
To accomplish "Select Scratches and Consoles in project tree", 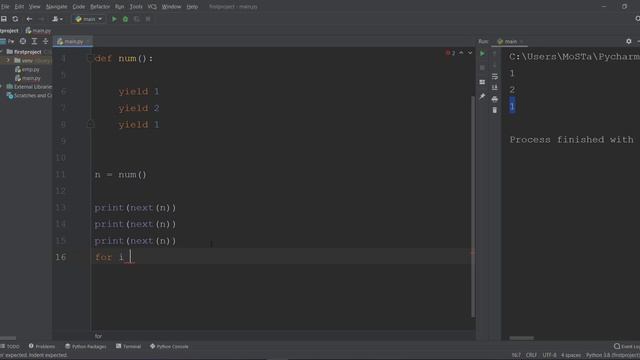I will pyautogui.click(x=29, y=96).
